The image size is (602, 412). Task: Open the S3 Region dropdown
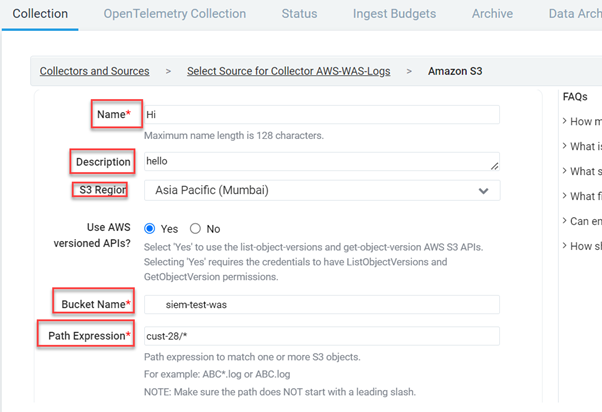tap(322, 190)
